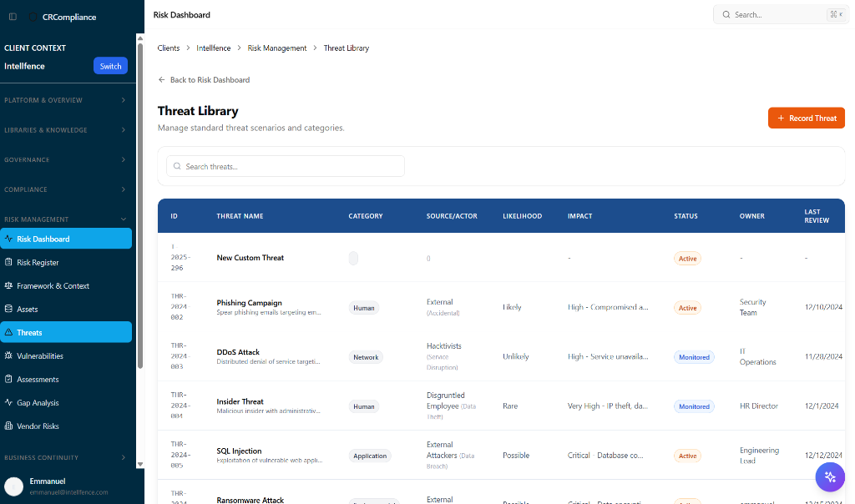Click the Risk Dashboard pulse icon
Image resolution: width=855 pixels, height=504 pixels.
(x=9, y=239)
